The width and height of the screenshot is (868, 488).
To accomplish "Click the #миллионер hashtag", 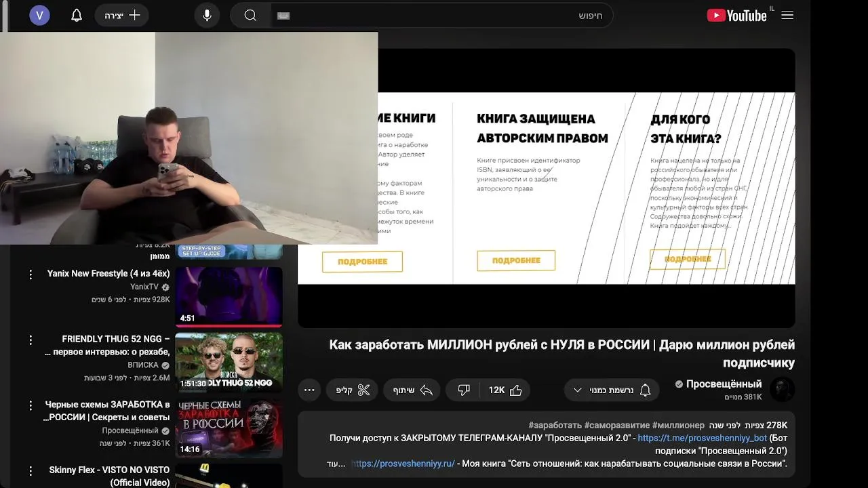I will 678,425.
